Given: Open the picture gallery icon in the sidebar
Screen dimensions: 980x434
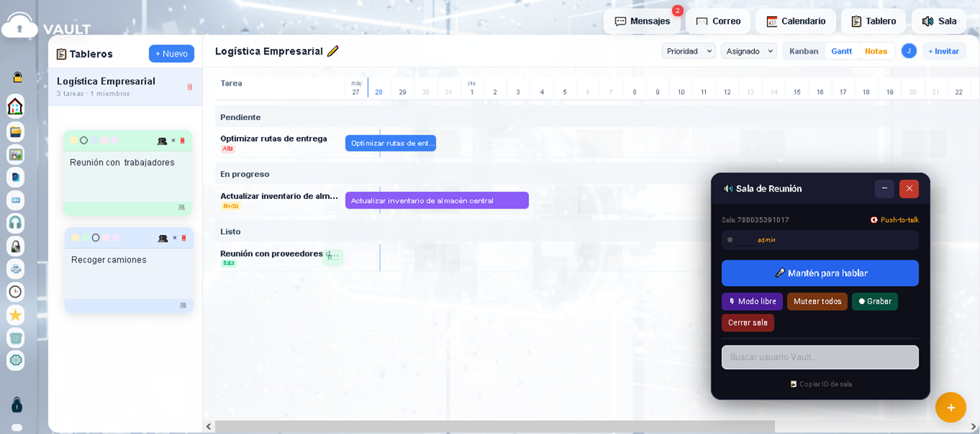Looking at the screenshot, I should pos(15,155).
